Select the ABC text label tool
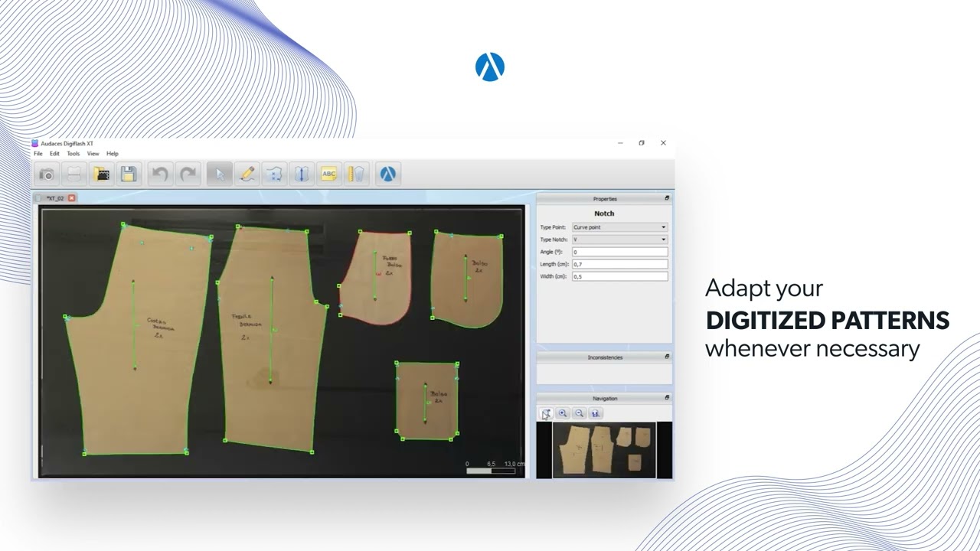Viewport: 980px width, 551px height. 329,174
